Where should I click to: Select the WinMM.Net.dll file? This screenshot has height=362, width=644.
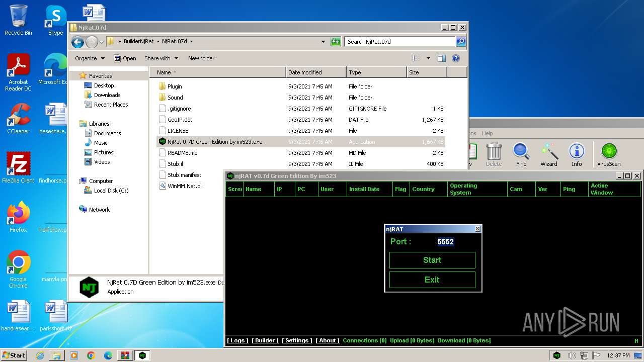pos(185,186)
